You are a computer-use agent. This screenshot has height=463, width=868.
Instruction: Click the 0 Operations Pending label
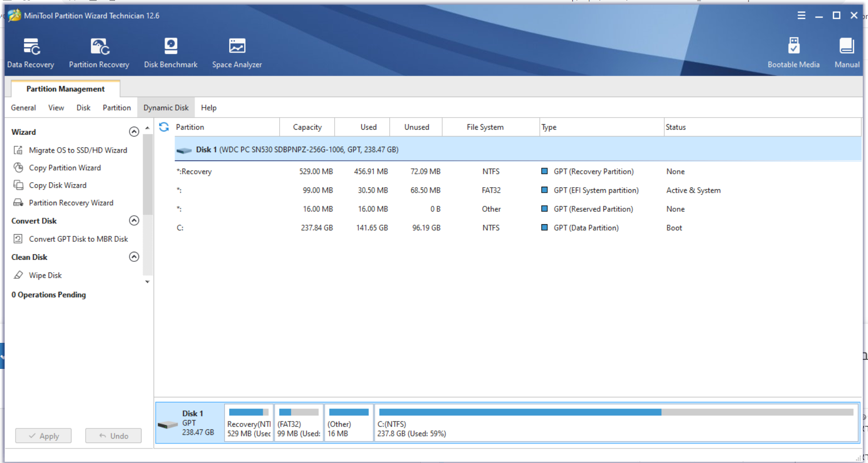tap(49, 295)
